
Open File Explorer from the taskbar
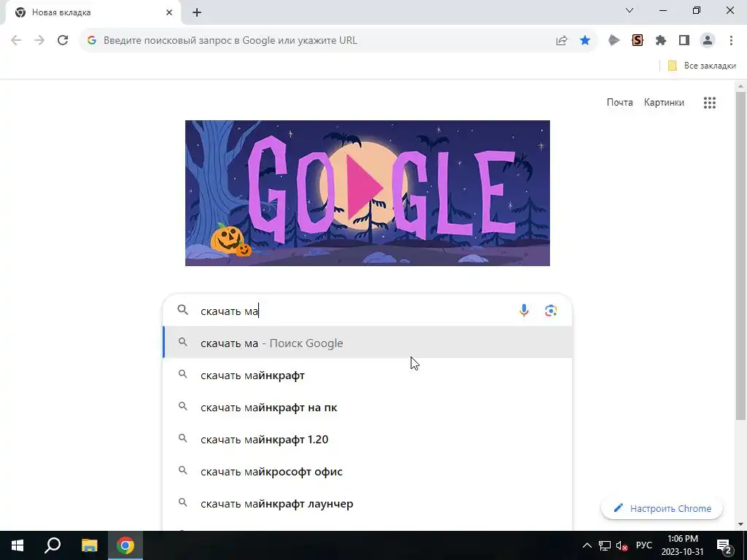pyautogui.click(x=90, y=545)
